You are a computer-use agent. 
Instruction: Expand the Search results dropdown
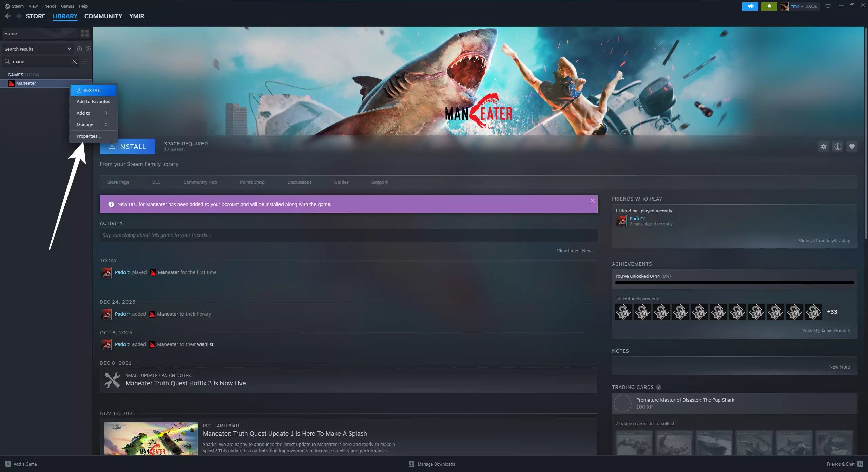click(69, 49)
